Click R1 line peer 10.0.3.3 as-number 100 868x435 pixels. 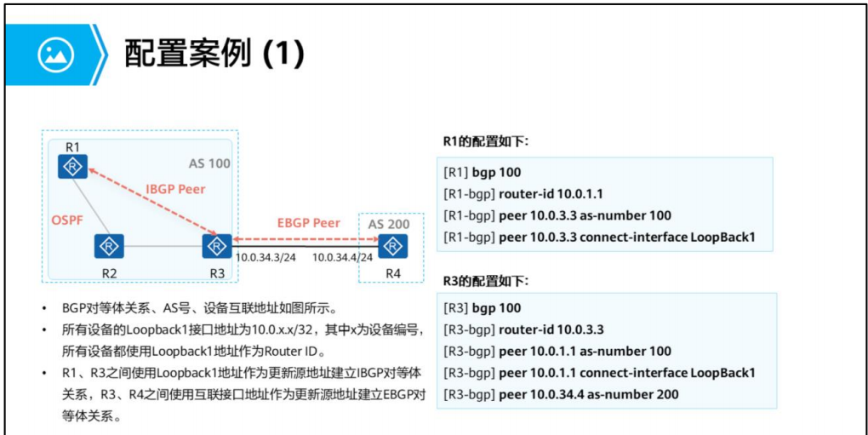[x=557, y=215]
